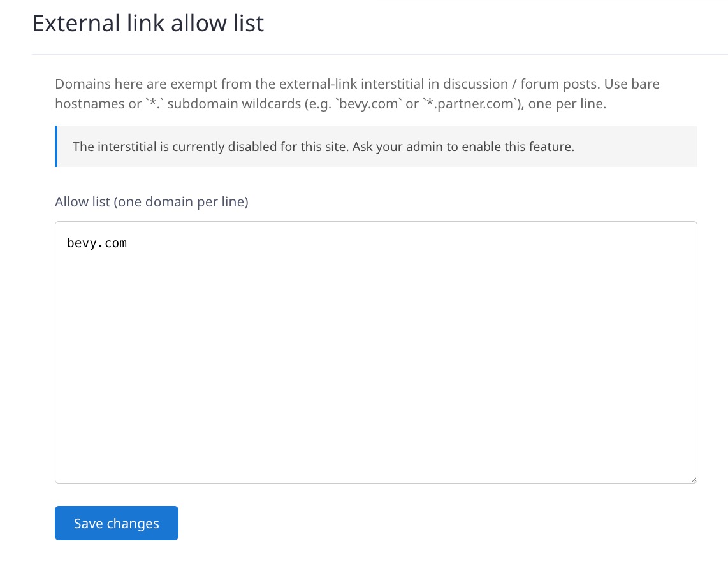Click the Save changes button
Screen dimensions: 728x562
point(117,523)
